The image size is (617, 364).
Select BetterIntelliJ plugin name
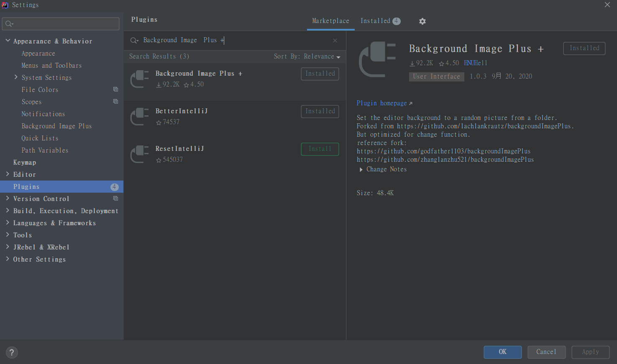[x=182, y=111]
